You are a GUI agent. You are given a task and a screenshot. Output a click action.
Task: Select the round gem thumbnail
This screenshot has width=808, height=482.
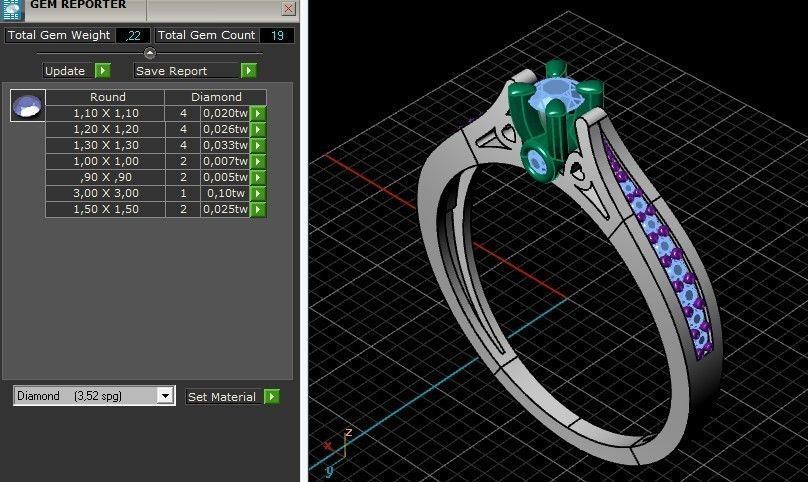pos(28,106)
